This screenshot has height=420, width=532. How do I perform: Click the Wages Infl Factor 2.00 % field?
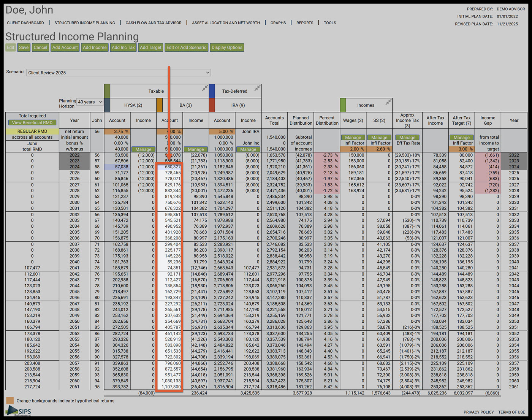tap(353, 149)
